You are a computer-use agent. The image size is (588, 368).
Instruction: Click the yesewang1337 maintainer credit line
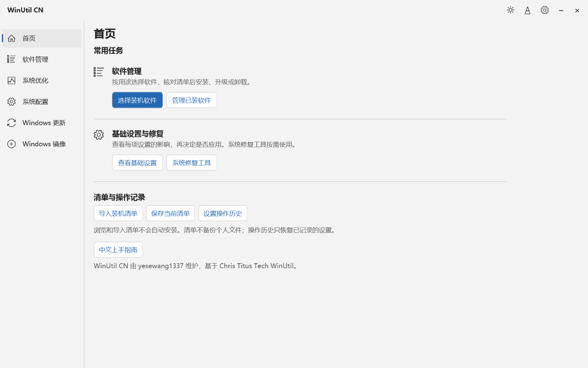(x=197, y=266)
